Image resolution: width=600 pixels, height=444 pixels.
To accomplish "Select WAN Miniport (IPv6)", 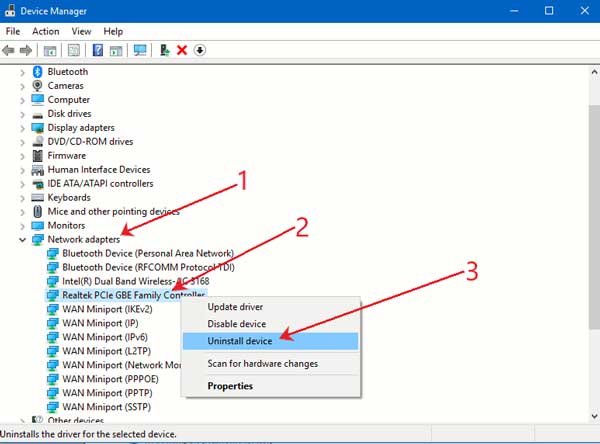I will pyautogui.click(x=105, y=337).
